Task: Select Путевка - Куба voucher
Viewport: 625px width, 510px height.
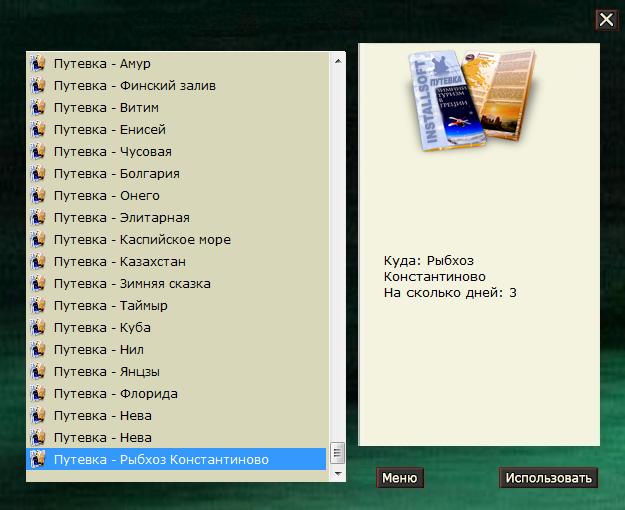Action: pos(176,327)
